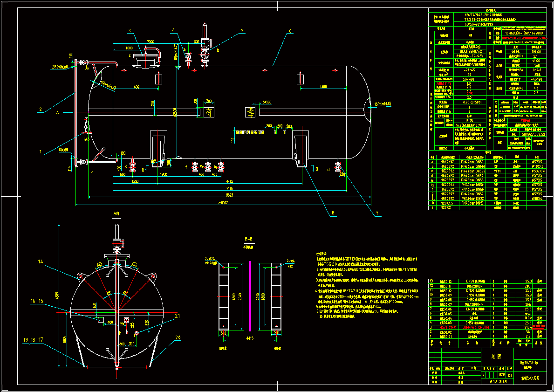
Task: Click the 'PN40bar DN100' nozzle table cell
Action: click(473, 166)
